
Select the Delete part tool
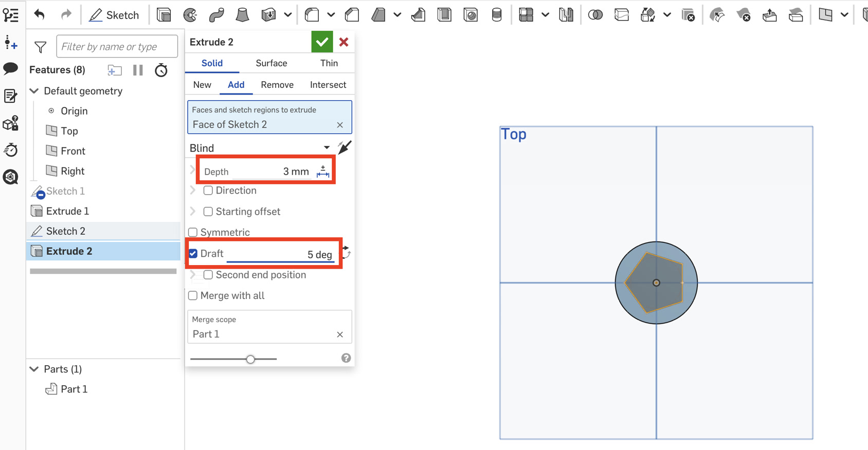tap(688, 15)
